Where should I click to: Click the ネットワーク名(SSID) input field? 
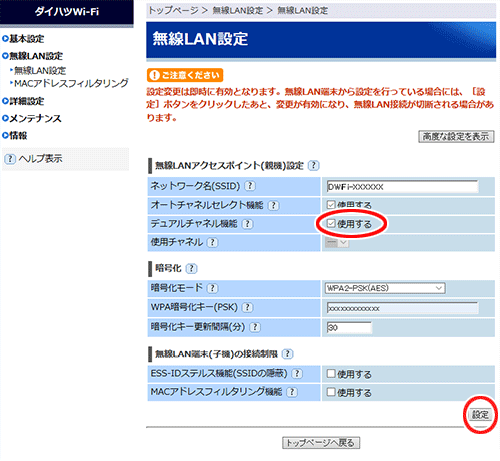click(x=402, y=187)
